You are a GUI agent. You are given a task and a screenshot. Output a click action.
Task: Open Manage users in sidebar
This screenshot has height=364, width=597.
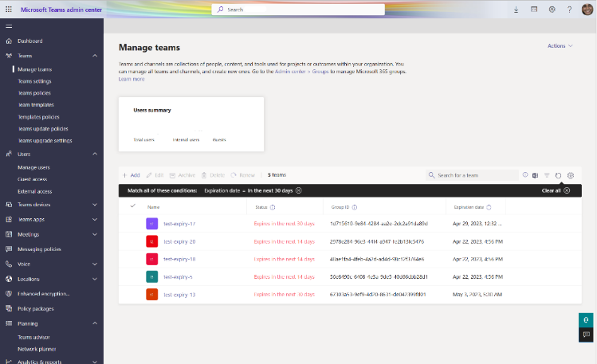33,167
